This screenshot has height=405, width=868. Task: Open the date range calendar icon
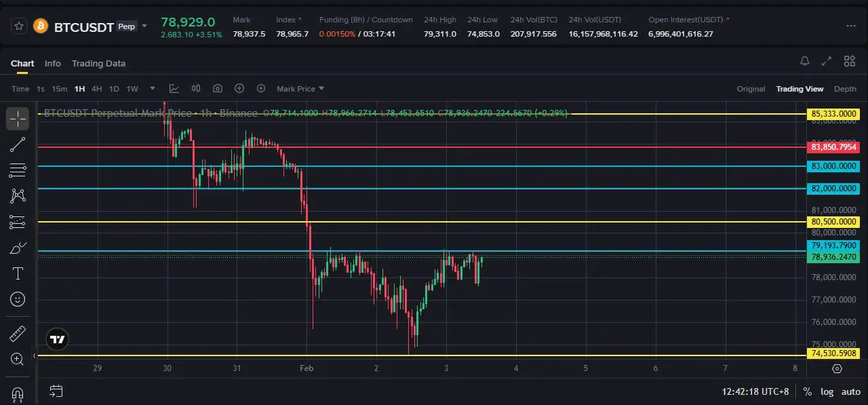point(56,391)
